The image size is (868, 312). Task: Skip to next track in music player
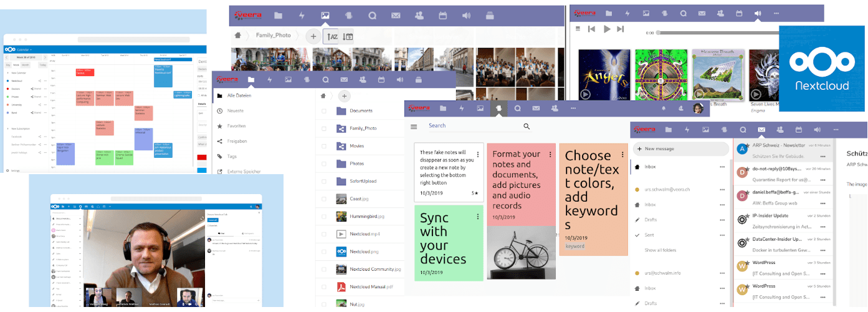[621, 29]
